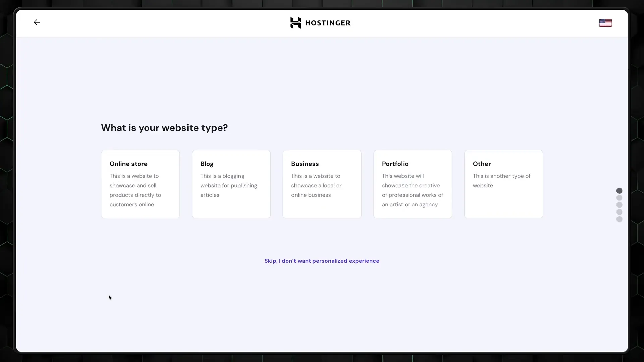Select the second pagination dot indicator

click(x=619, y=197)
